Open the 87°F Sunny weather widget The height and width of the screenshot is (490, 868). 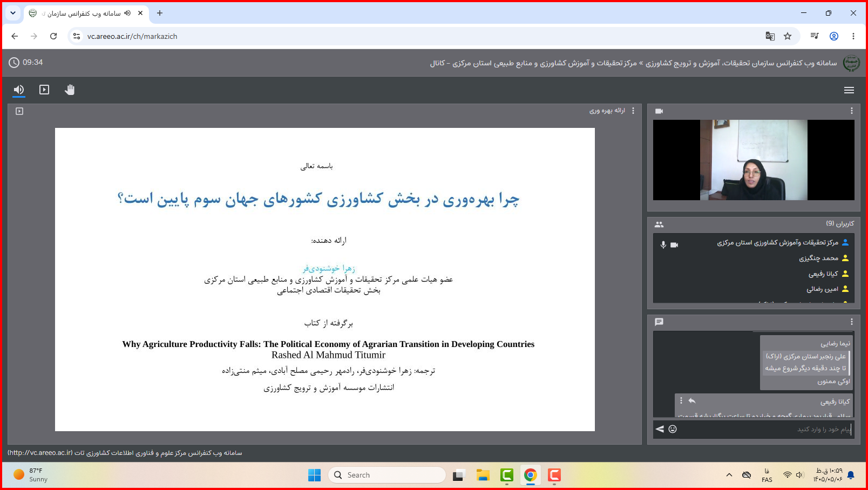31,475
